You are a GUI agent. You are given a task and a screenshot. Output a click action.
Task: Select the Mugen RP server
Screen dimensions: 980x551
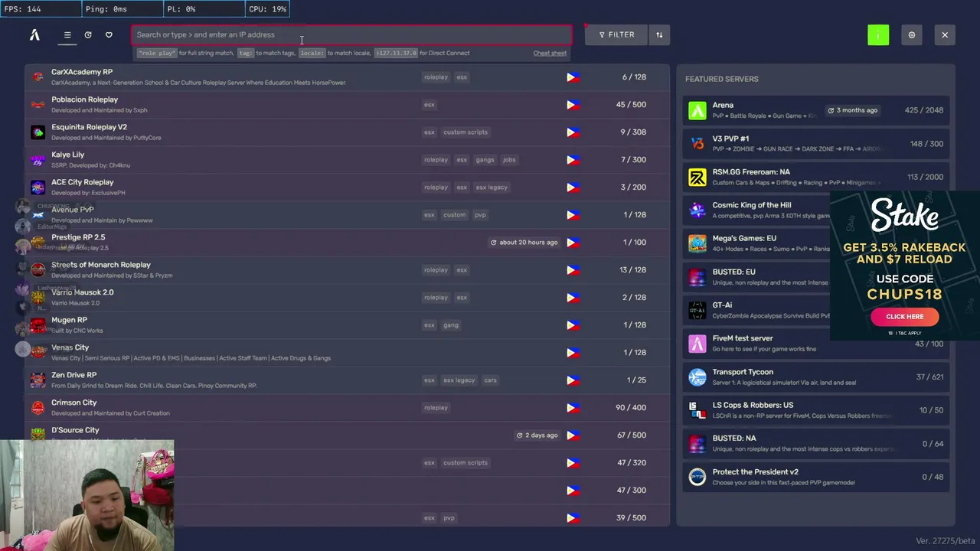click(347, 324)
